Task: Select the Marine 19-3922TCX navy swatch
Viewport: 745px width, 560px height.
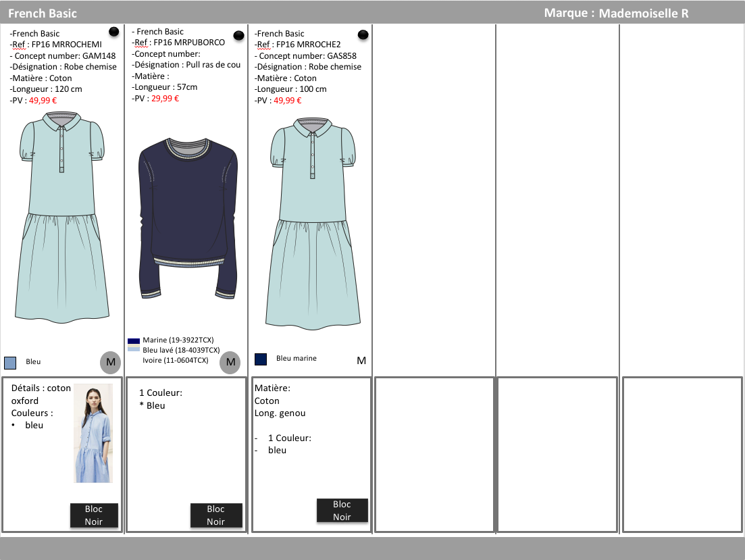Action: click(x=134, y=341)
